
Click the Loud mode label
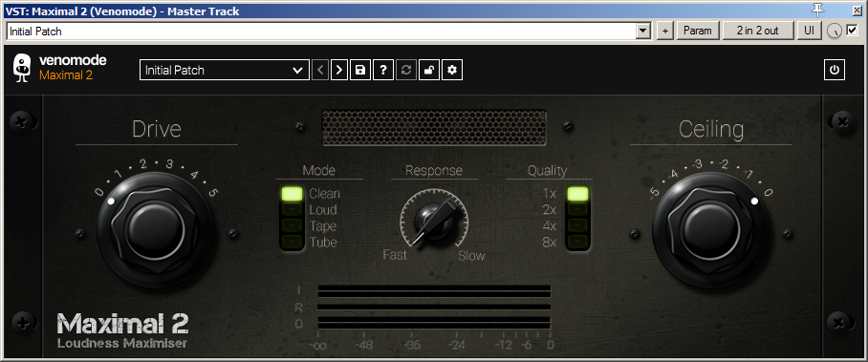pyautogui.click(x=323, y=210)
